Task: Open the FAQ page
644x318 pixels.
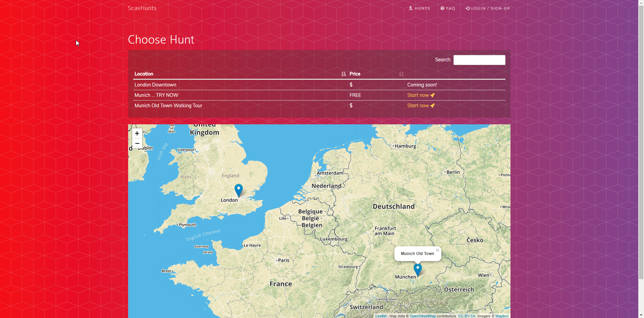Action: [x=448, y=8]
